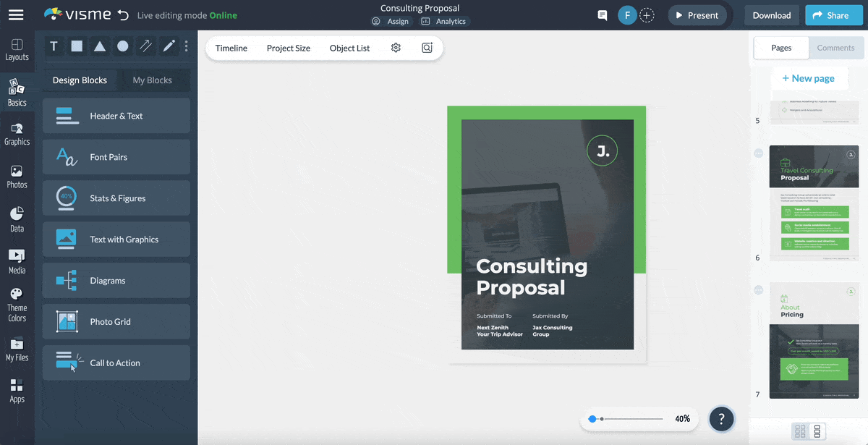
Task: Select the Text tool icon
Action: [x=54, y=46]
